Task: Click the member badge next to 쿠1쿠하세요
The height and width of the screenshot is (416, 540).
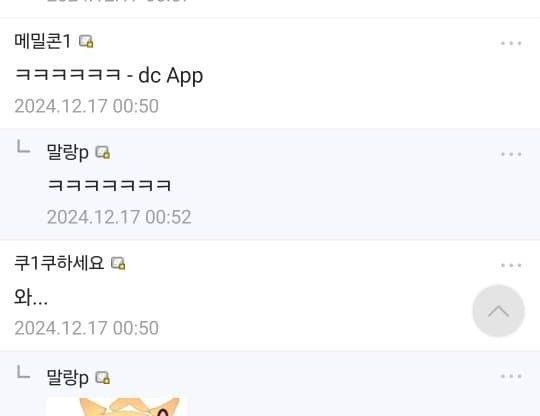Action: (118, 263)
